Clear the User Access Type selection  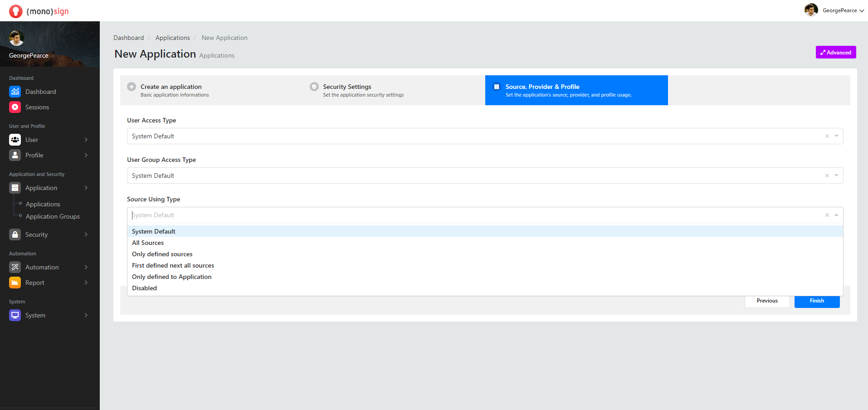(x=827, y=136)
